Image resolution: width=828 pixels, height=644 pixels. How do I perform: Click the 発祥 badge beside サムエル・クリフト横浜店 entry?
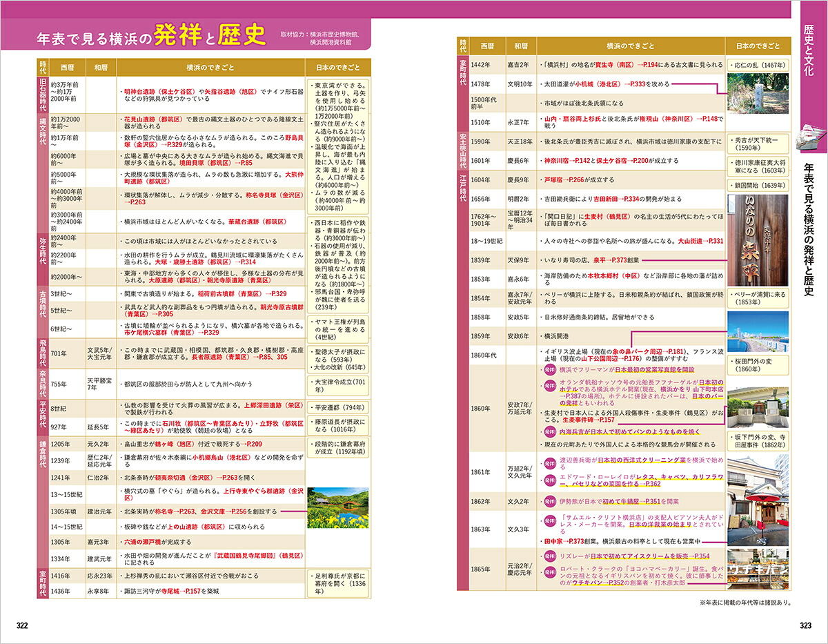click(550, 520)
